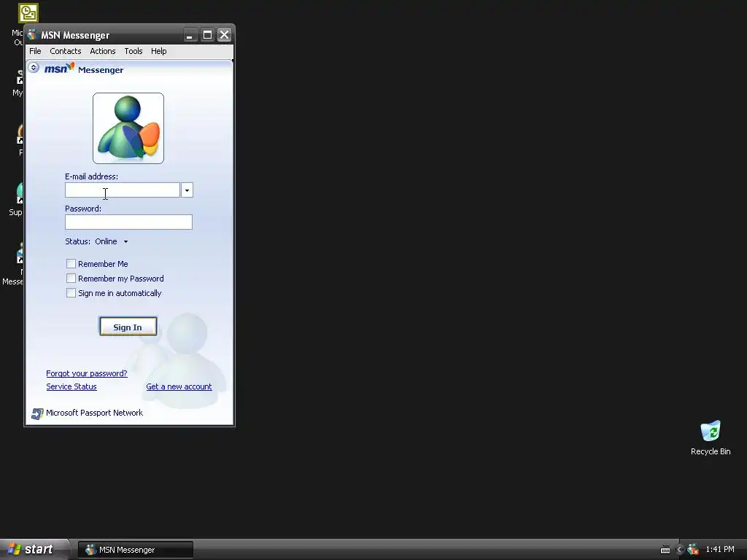This screenshot has height=560, width=747.
Task: Click the round collapse arrow beside msn logo
Action: pyautogui.click(x=34, y=67)
